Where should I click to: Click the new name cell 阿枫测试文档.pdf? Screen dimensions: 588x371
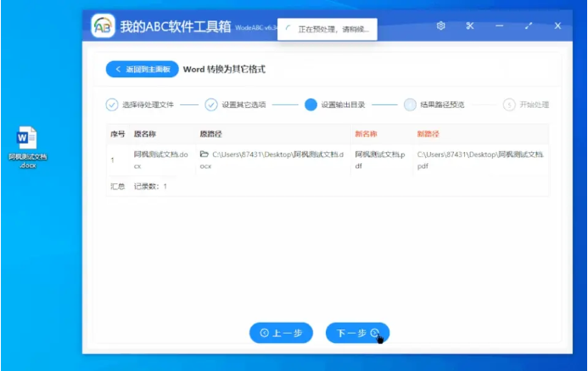click(x=380, y=160)
